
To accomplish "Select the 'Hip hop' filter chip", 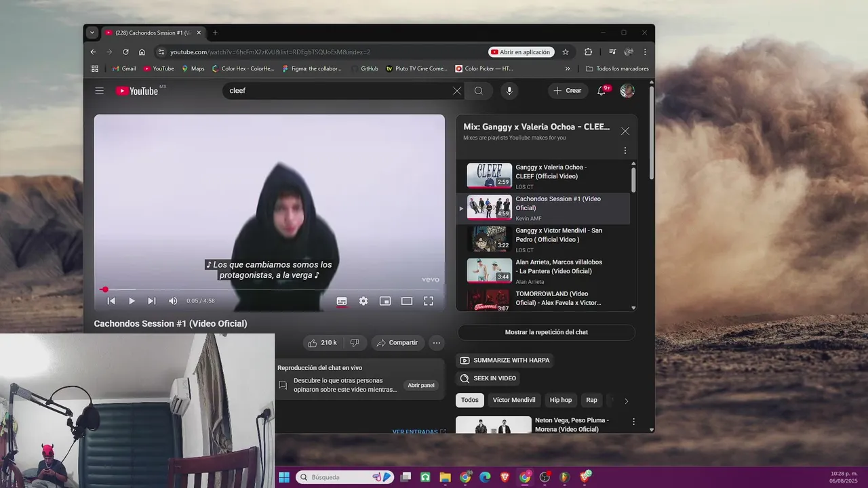I will (x=561, y=400).
